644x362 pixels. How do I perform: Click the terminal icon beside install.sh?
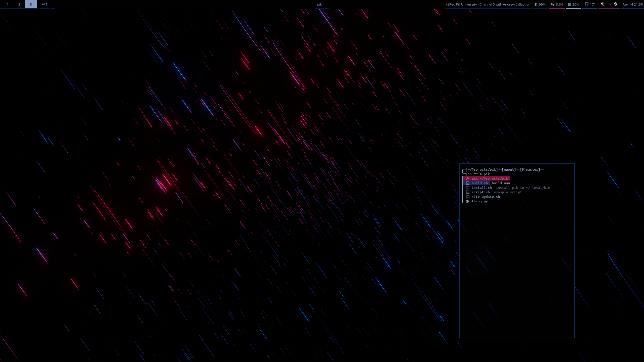pyautogui.click(x=467, y=188)
